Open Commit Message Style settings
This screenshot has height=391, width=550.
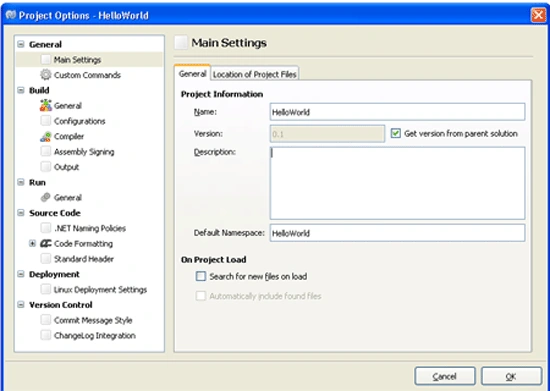(x=93, y=320)
